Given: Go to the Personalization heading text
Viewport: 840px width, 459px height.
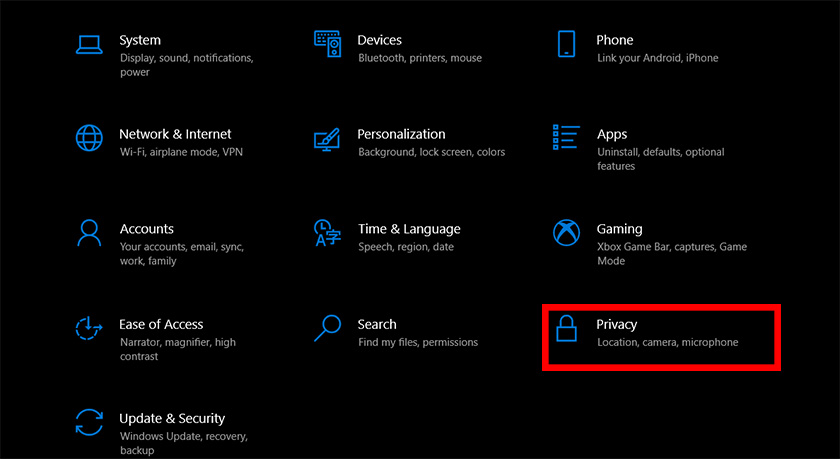Looking at the screenshot, I should coord(401,134).
